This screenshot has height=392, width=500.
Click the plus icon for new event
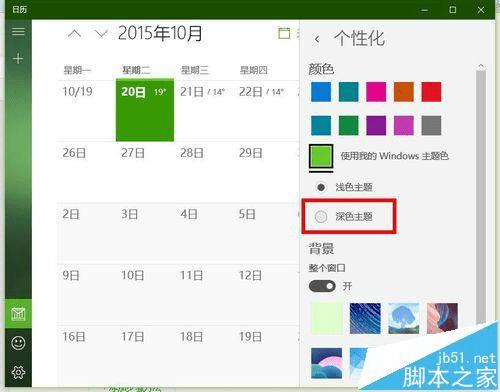pyautogui.click(x=18, y=59)
